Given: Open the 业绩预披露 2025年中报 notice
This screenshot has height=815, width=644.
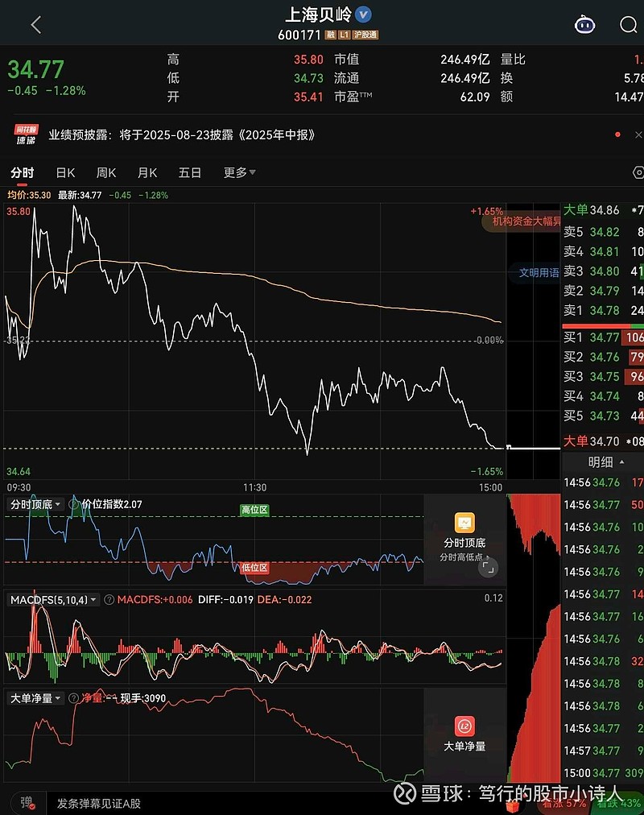Looking at the screenshot, I should (x=182, y=135).
